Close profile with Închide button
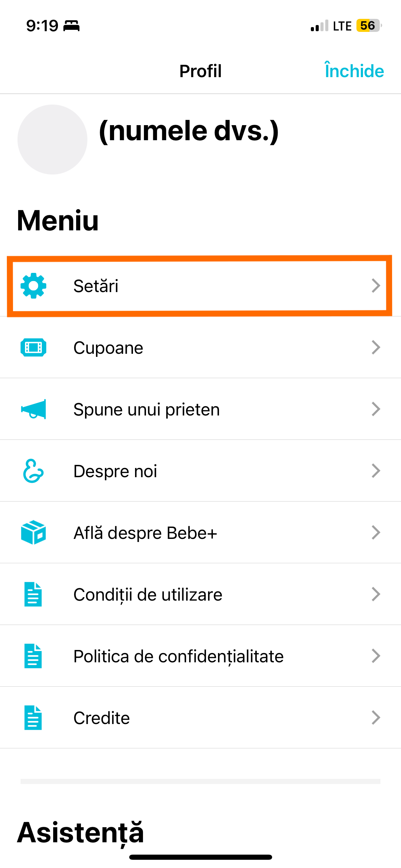The height and width of the screenshot is (868, 401). [354, 71]
